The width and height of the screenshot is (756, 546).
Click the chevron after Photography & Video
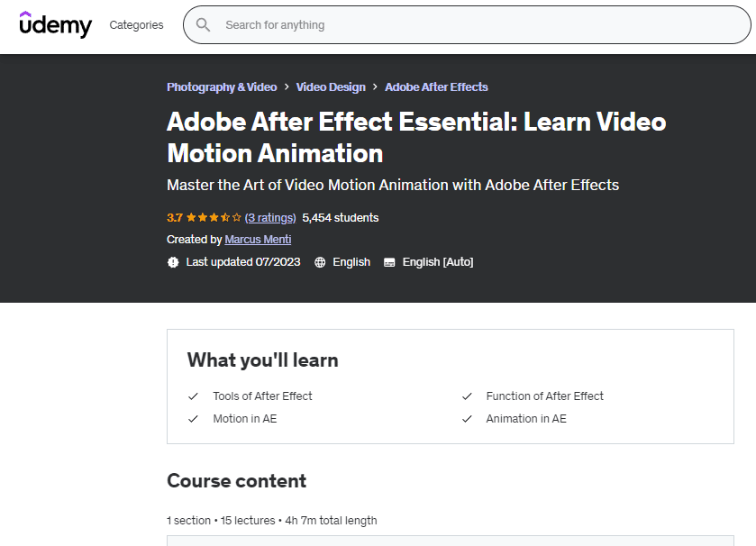[x=287, y=87]
